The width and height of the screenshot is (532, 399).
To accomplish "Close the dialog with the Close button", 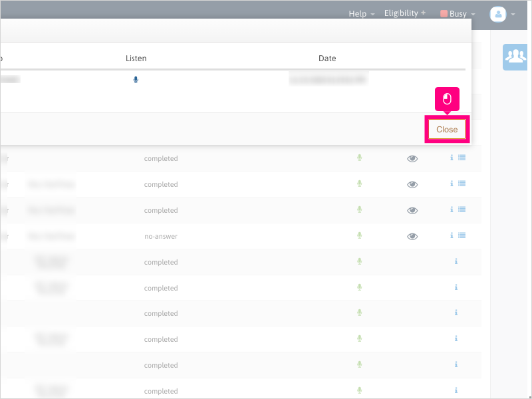I will [447, 129].
